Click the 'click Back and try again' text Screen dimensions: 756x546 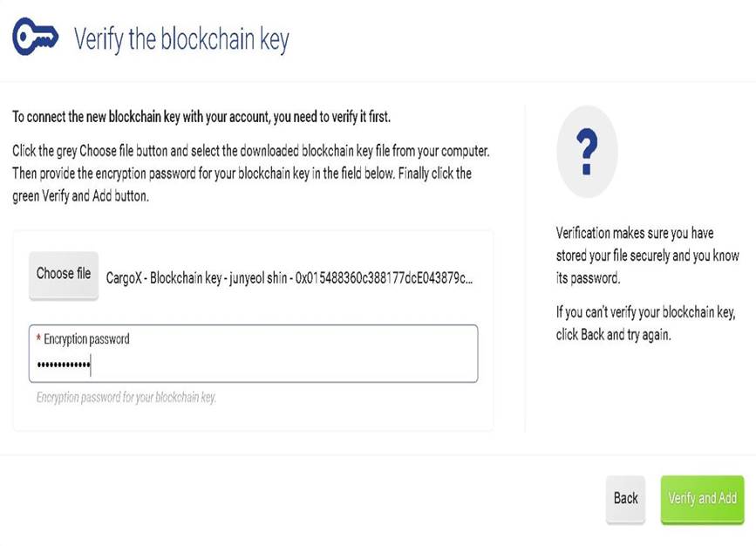[x=613, y=335]
